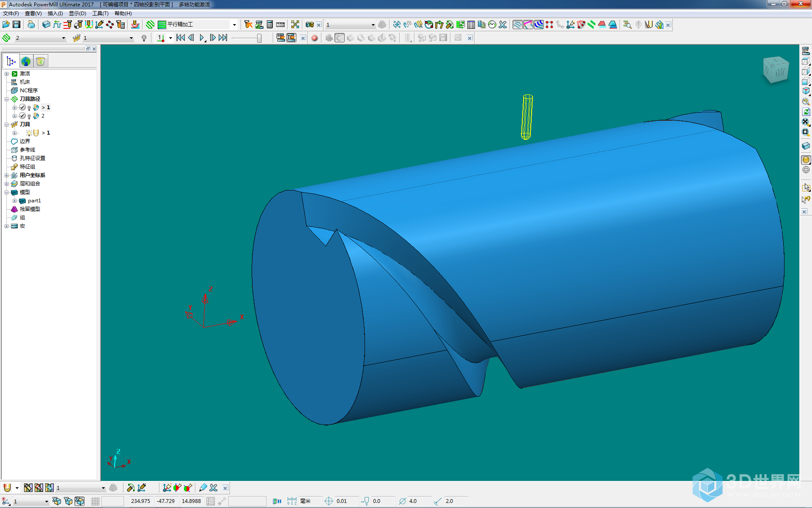
Task: Save the project with floppy icon
Action: (16, 25)
